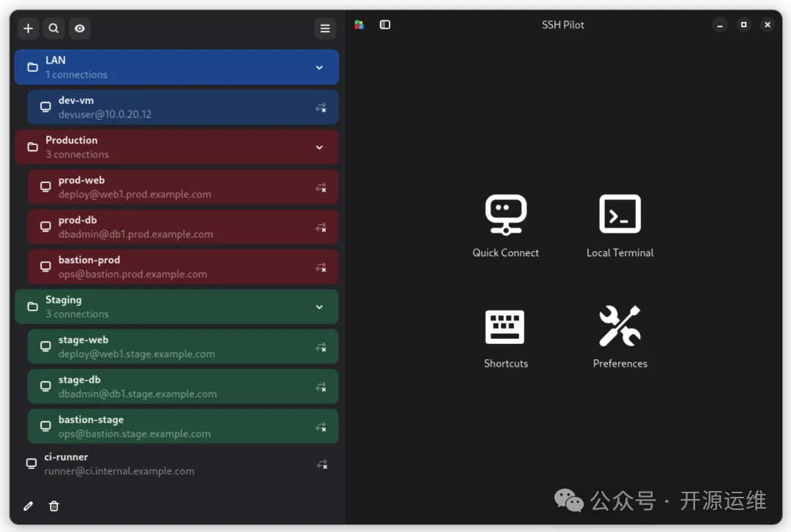Click the plus icon to add connection
The image size is (791, 532).
[28, 29]
